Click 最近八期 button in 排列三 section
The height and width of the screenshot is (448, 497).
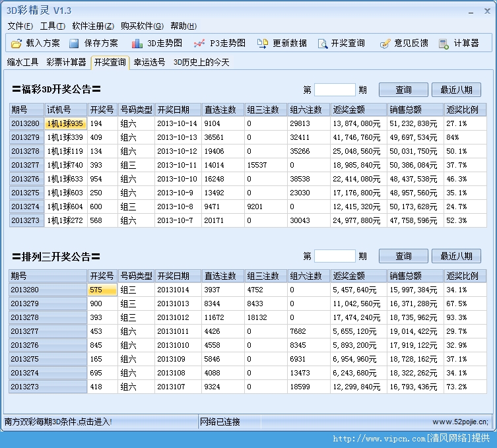pyautogui.click(x=456, y=256)
